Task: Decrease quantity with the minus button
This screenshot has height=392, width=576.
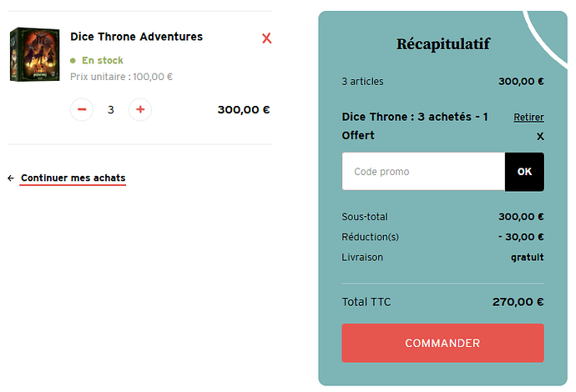Action: pyautogui.click(x=82, y=109)
